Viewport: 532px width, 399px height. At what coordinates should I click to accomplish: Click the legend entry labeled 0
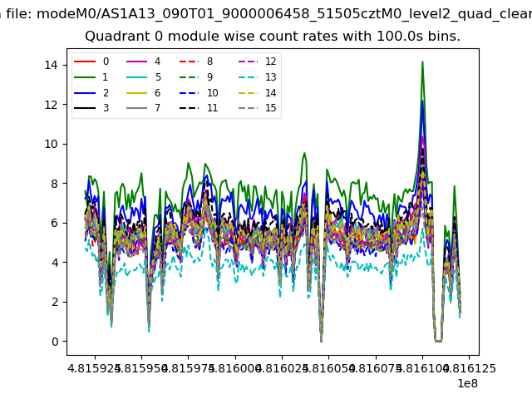tap(91, 62)
